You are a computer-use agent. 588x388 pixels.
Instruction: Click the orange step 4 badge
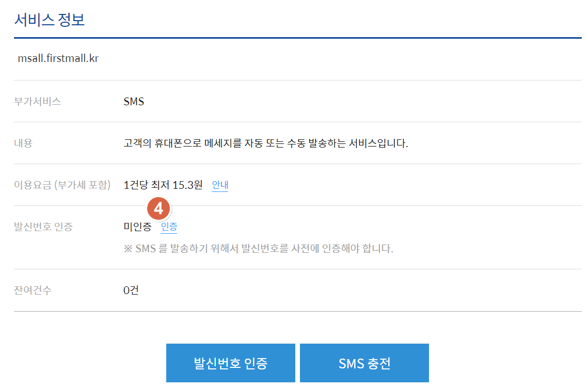159,209
